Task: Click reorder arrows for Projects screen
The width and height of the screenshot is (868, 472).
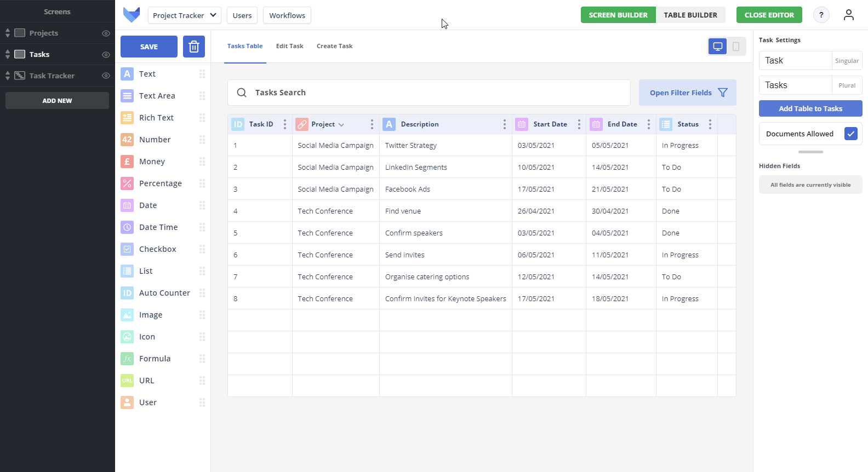Action: (x=8, y=33)
